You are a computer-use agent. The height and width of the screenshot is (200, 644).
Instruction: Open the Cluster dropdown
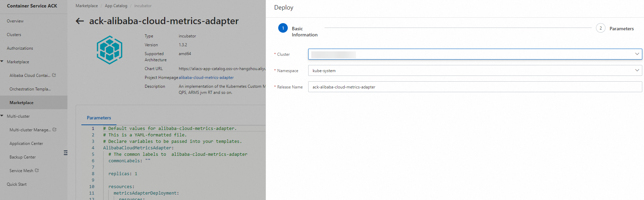point(475,54)
